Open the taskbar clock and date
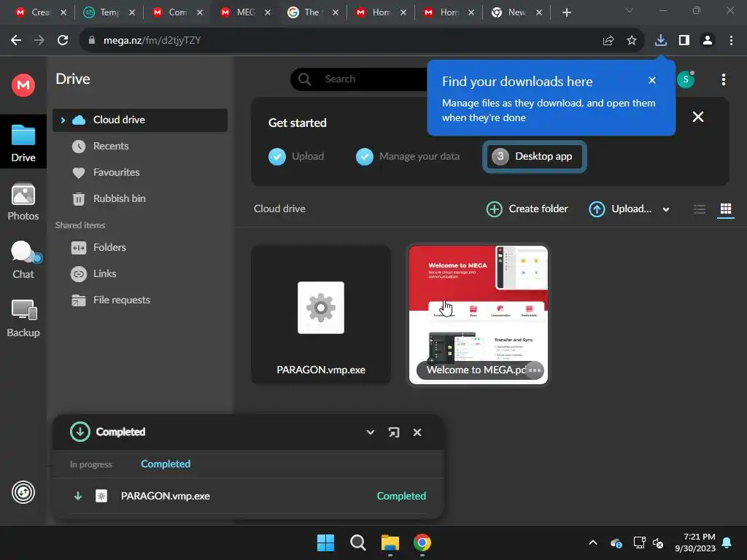Viewport: 747px width, 560px height. (695, 542)
